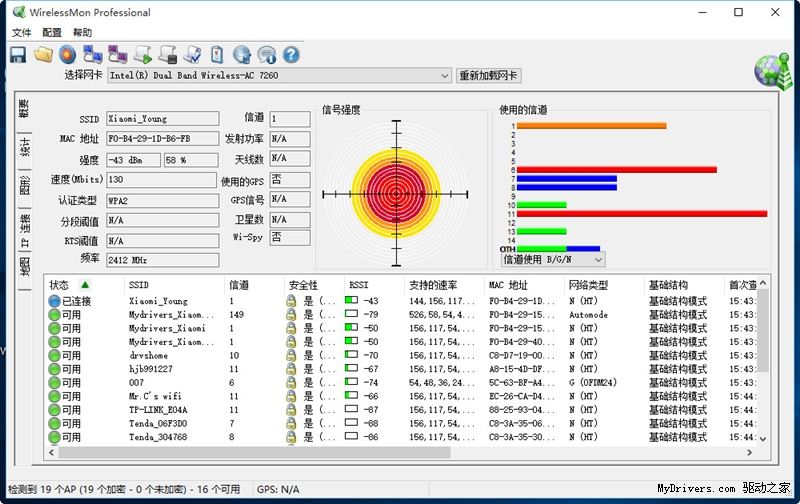The width and height of the screenshot is (800, 504).
Task: Click green sort arrow in 状态 column header
Action: click(85, 285)
